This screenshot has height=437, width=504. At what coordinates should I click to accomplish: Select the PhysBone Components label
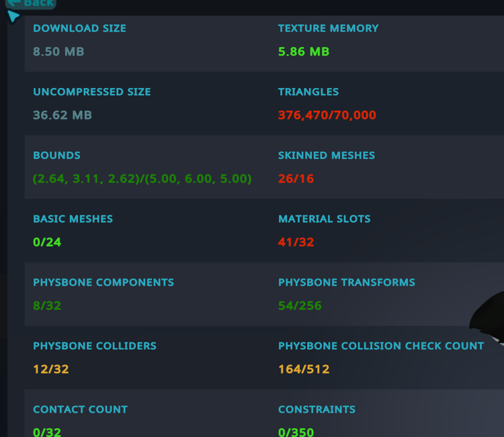click(103, 283)
